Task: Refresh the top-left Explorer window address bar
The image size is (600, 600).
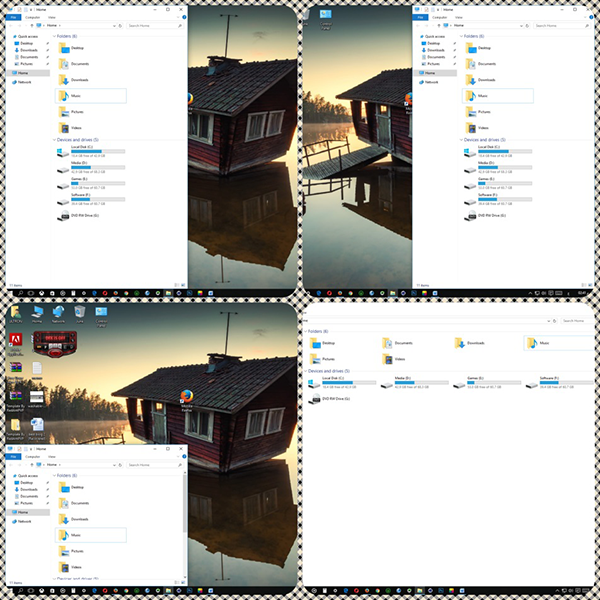Action: [120, 26]
